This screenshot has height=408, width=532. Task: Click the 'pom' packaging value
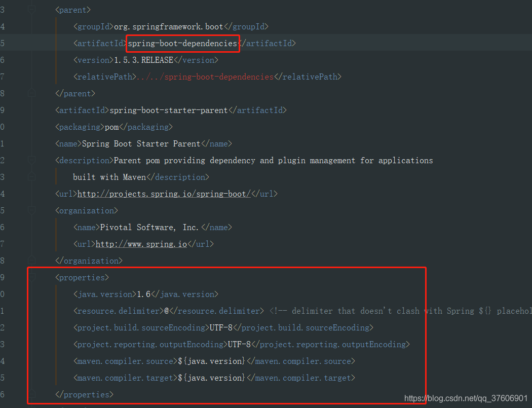(111, 127)
